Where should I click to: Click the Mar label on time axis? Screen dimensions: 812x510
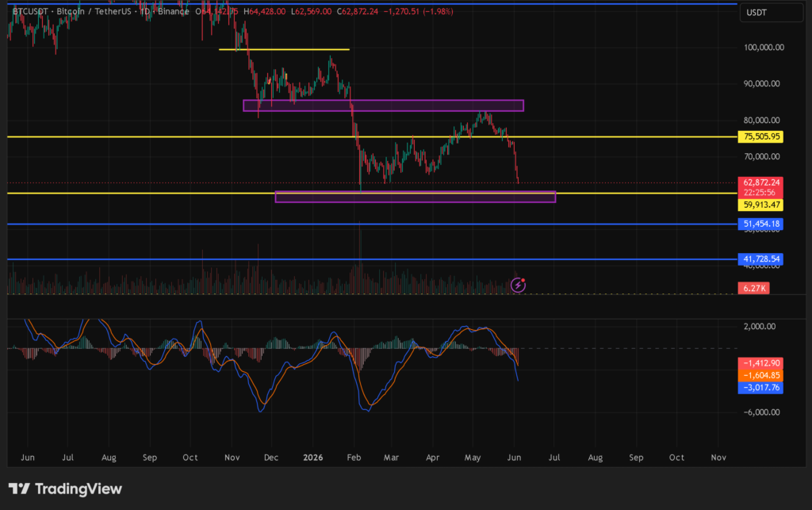(391, 458)
